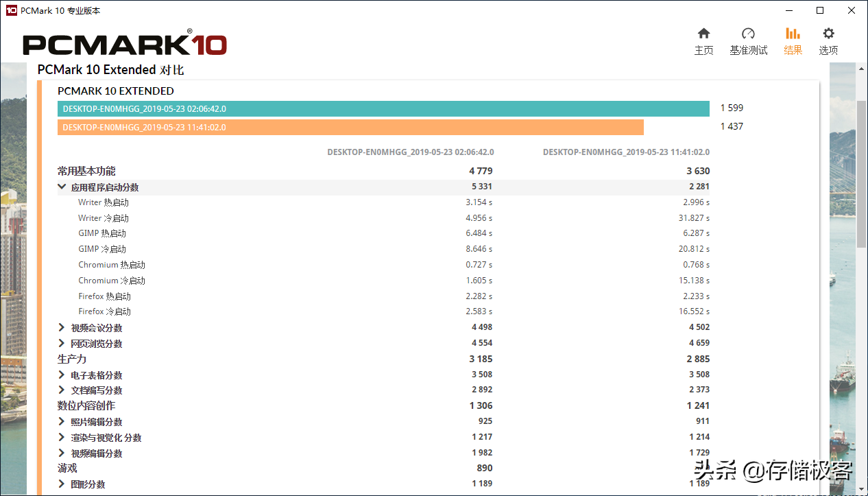Collapse the 应用程序启动分数 section
The image size is (868, 496).
click(x=62, y=187)
